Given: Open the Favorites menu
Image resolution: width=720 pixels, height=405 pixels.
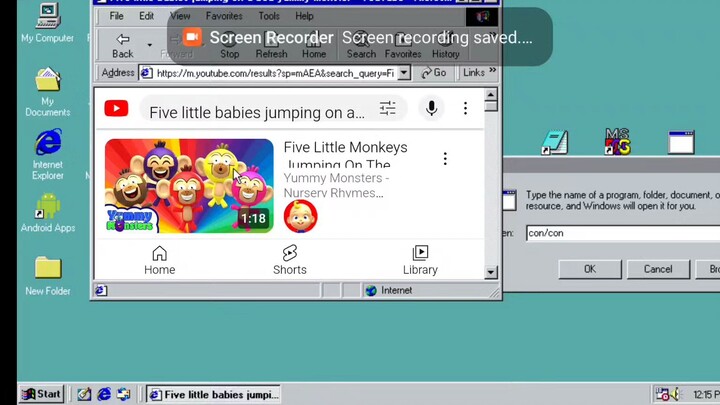Looking at the screenshot, I should [224, 16].
